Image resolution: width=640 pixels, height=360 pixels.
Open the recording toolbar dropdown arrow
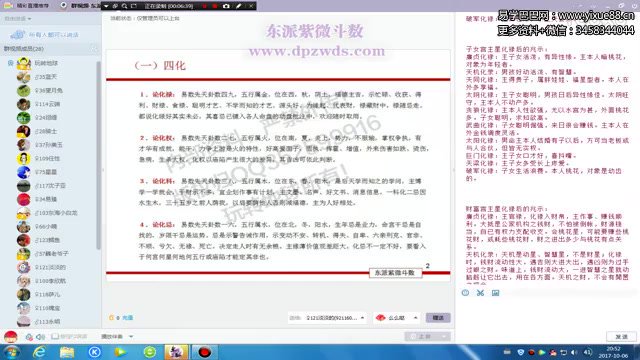coord(106,6)
